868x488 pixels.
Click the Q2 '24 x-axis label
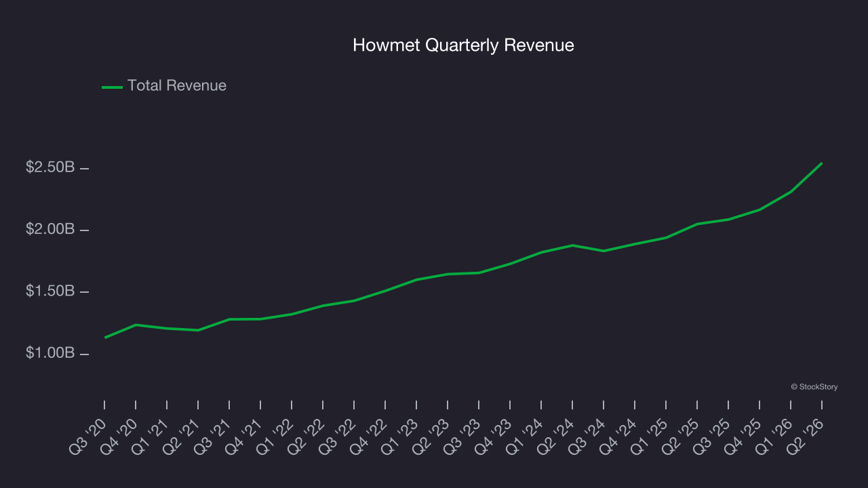click(x=556, y=436)
